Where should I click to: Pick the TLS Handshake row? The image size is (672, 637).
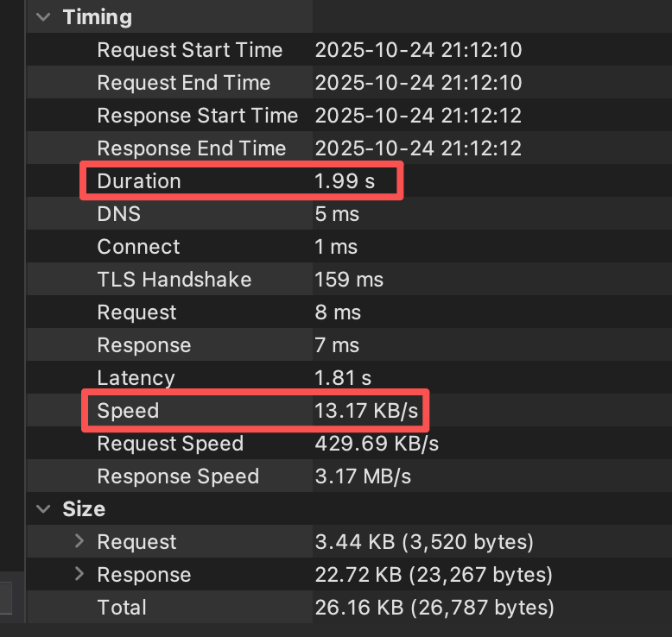click(x=174, y=280)
